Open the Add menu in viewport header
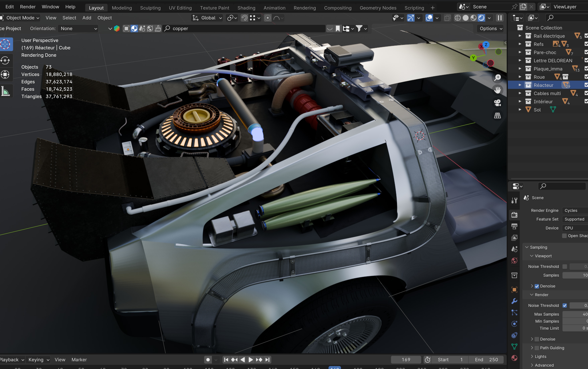 pos(87,18)
